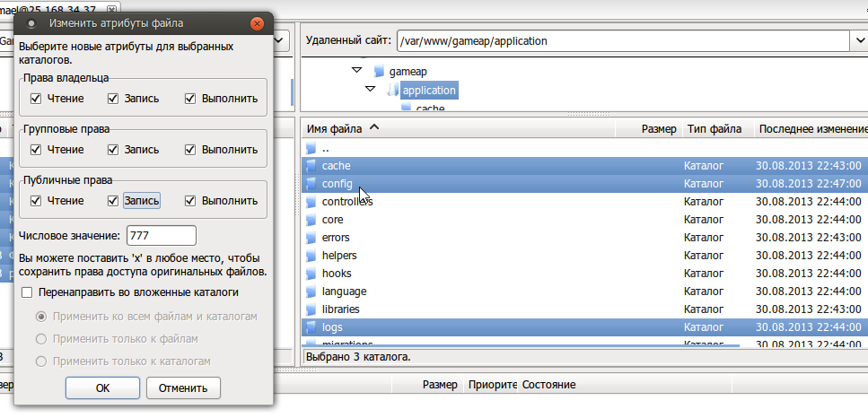The image size is (868, 418).
Task: Click the logs folder icon
Action: 311,327
